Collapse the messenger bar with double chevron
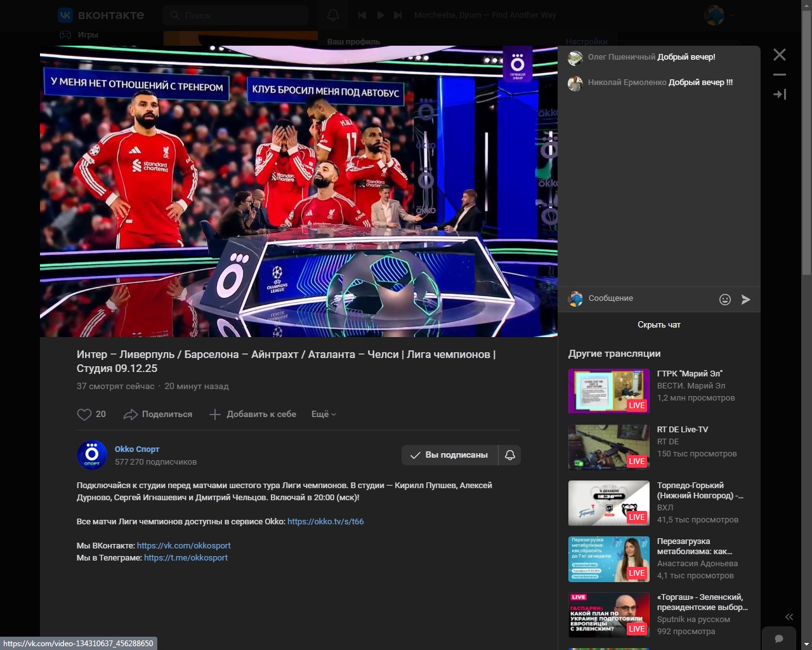812x650 pixels. (x=789, y=617)
